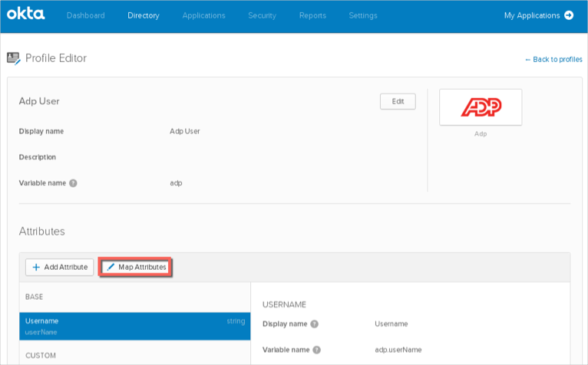Click help icon next to Display name Username
Viewport: 588px width, 365px height.
(314, 324)
